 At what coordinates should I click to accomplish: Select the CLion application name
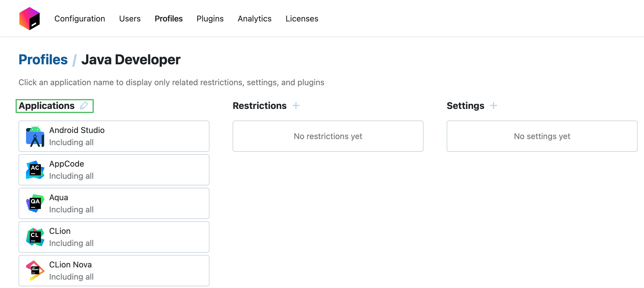[x=60, y=231]
